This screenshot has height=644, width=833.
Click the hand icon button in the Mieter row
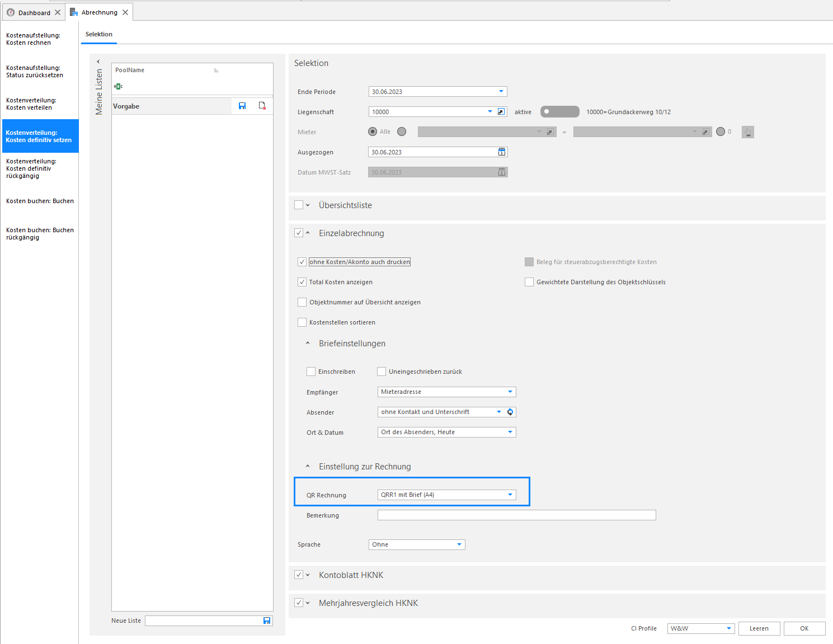click(748, 132)
